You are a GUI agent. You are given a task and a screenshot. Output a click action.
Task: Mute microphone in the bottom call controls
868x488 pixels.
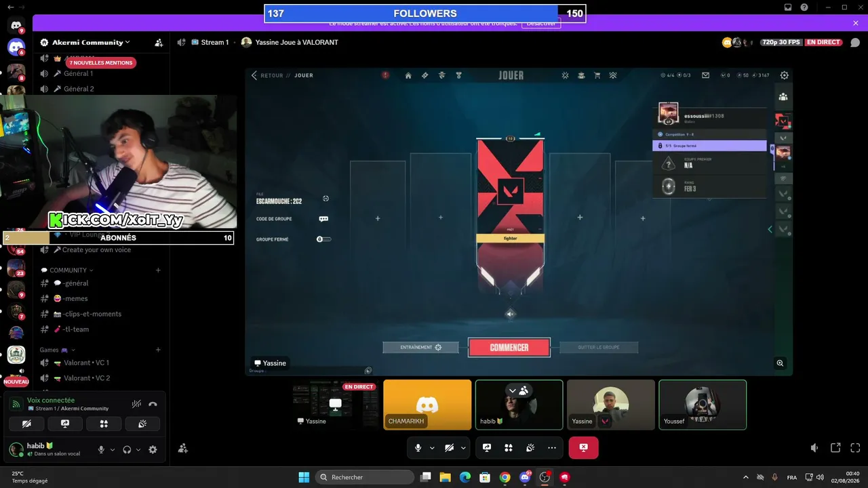[418, 448]
